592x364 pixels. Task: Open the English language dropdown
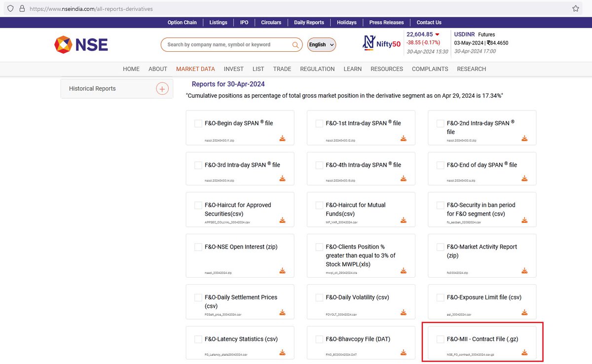322,45
